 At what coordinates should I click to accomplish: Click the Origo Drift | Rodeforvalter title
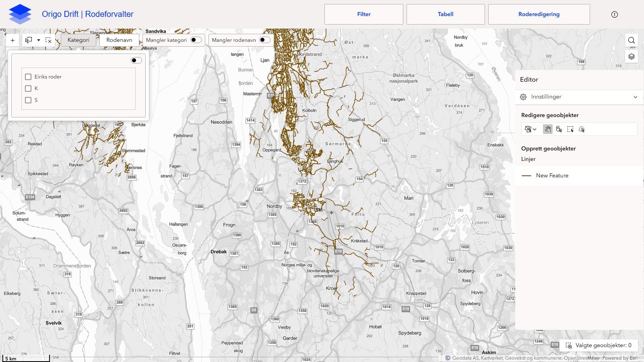tap(88, 14)
